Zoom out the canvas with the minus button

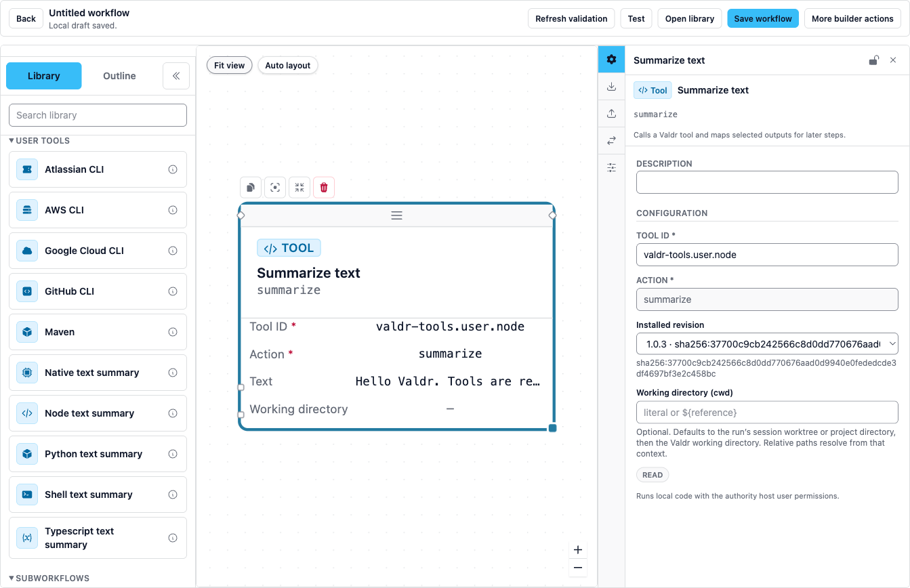578,568
